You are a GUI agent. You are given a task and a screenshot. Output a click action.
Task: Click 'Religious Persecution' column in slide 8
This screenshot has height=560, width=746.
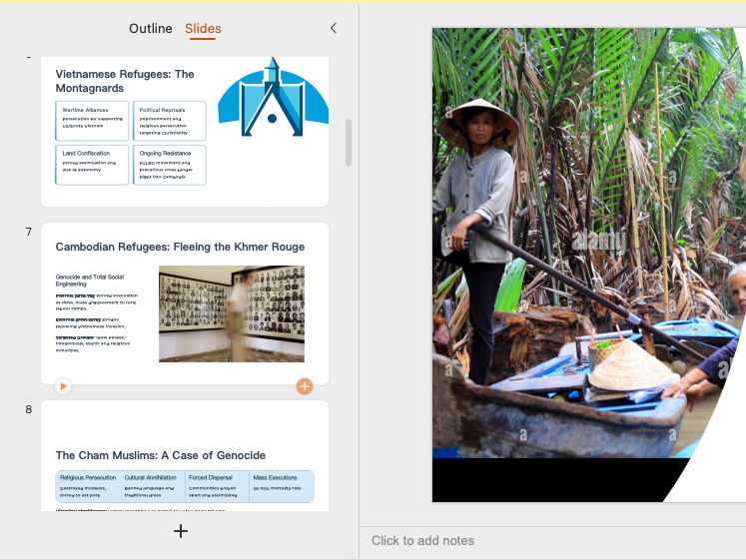tap(88, 486)
